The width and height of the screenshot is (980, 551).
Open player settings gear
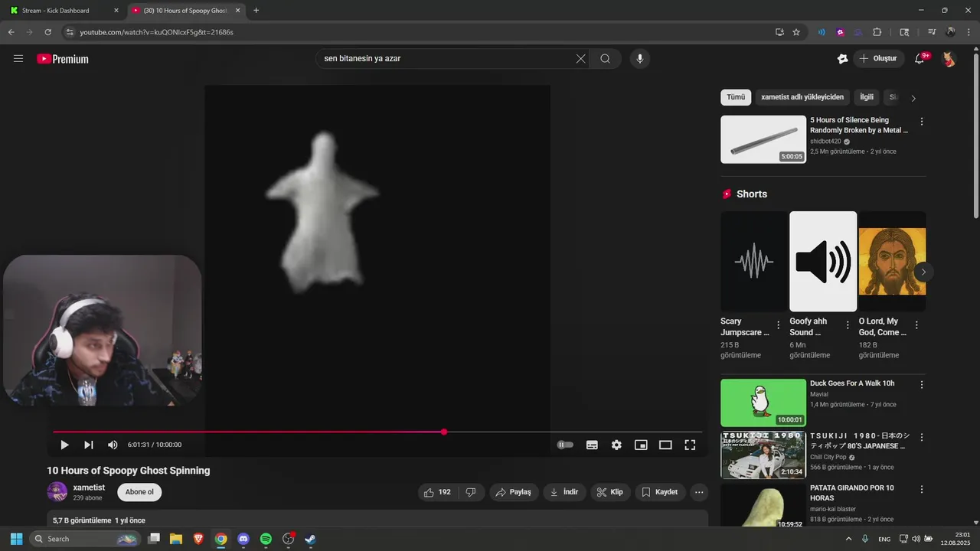(616, 445)
